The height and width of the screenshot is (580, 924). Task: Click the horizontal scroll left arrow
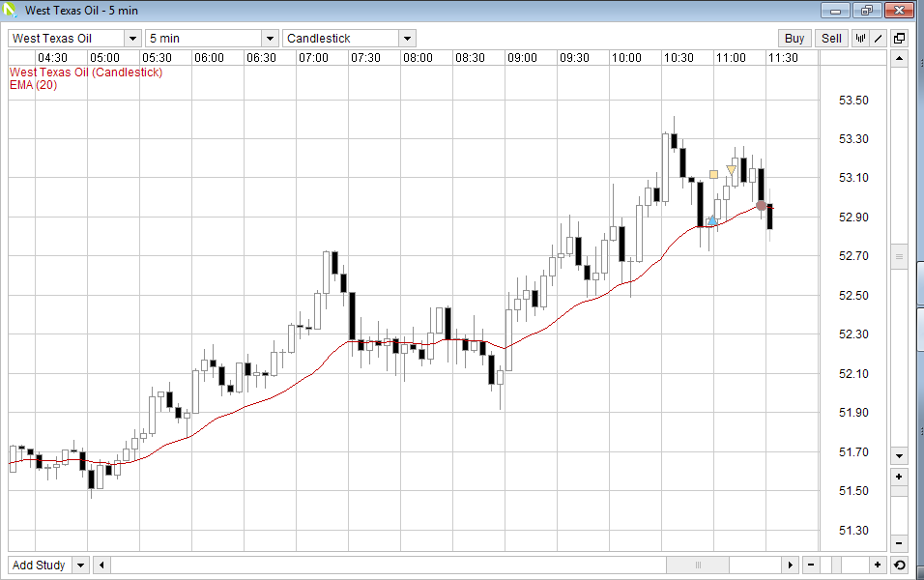tap(101, 565)
